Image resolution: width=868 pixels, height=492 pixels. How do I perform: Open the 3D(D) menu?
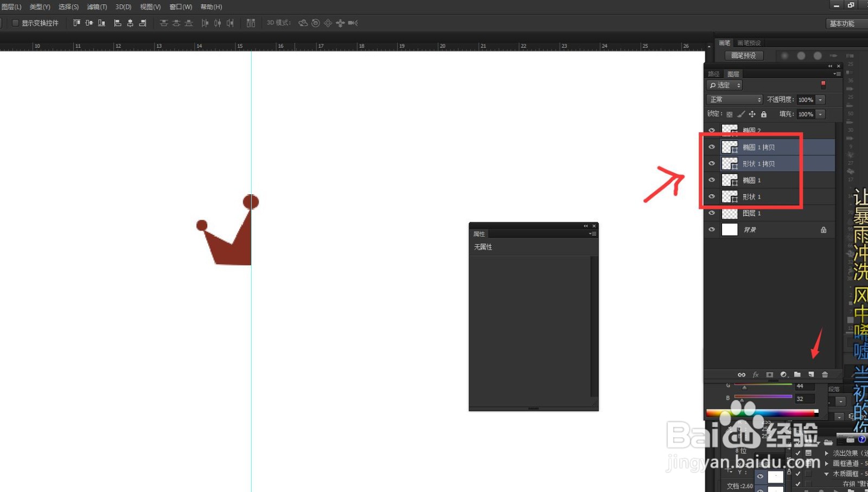click(123, 7)
